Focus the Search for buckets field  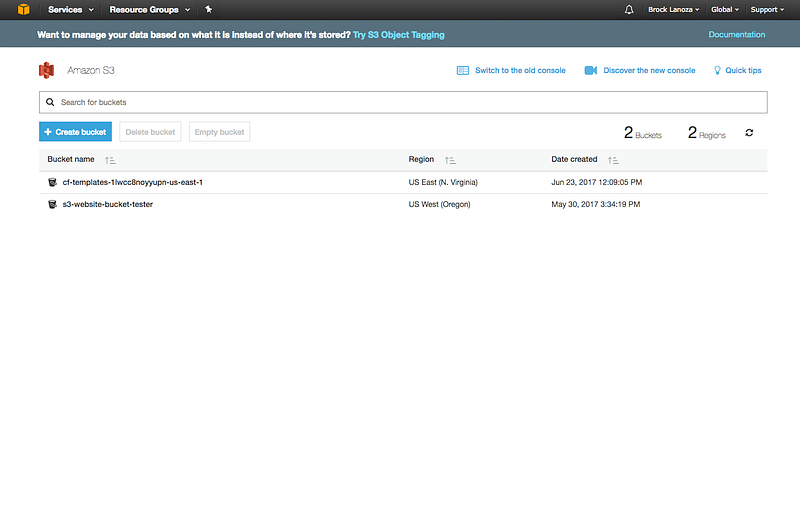point(403,102)
